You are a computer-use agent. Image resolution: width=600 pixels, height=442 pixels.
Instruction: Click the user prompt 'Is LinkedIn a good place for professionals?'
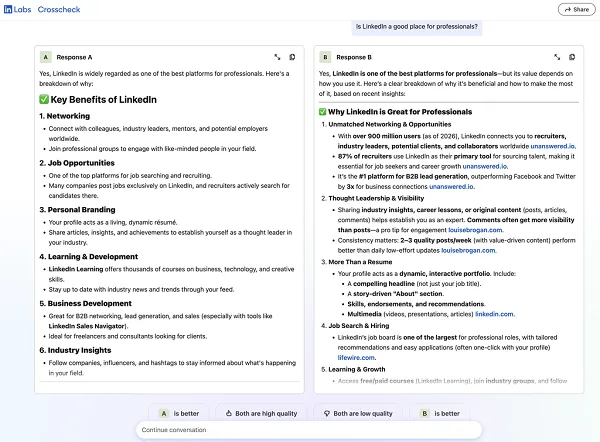point(417,26)
